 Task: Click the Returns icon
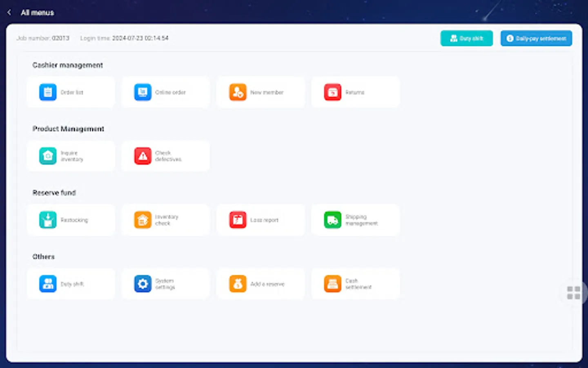332,92
